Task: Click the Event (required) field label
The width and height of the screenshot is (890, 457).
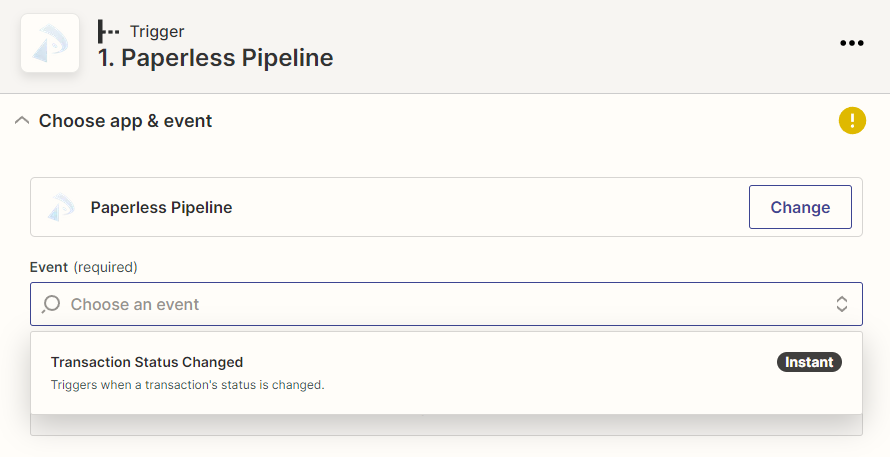Action: 83,267
